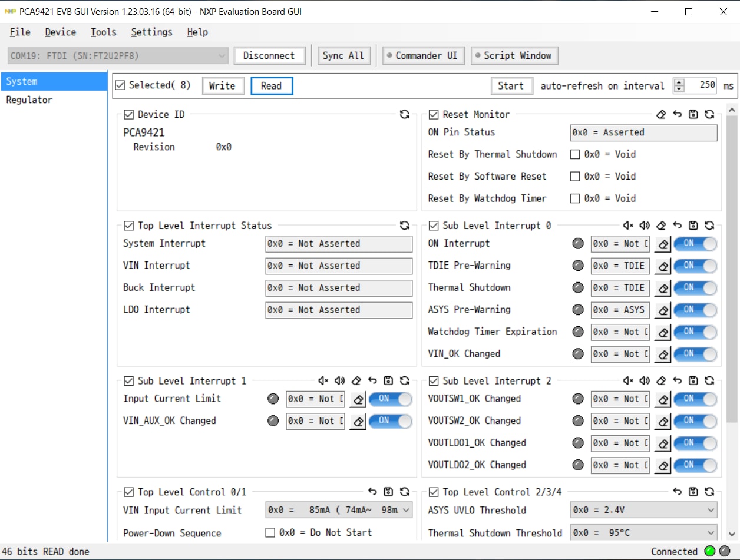The image size is (740, 560).
Task: Open the Tools menu
Action: (x=103, y=32)
